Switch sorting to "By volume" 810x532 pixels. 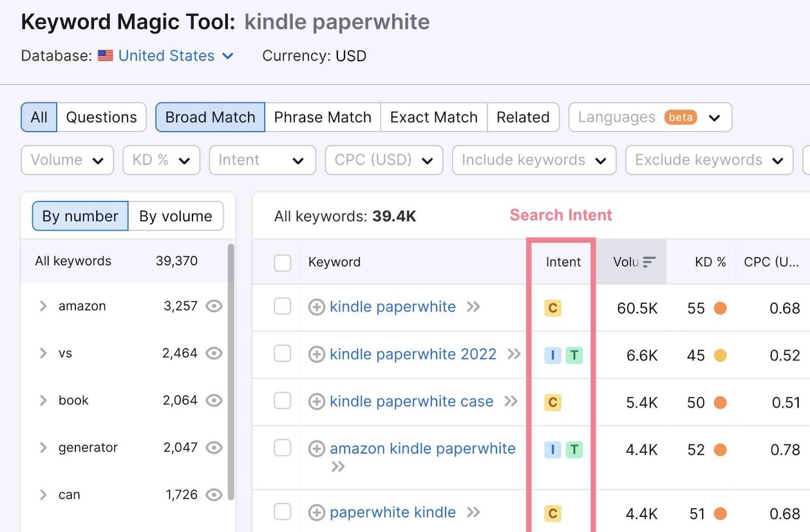click(175, 216)
